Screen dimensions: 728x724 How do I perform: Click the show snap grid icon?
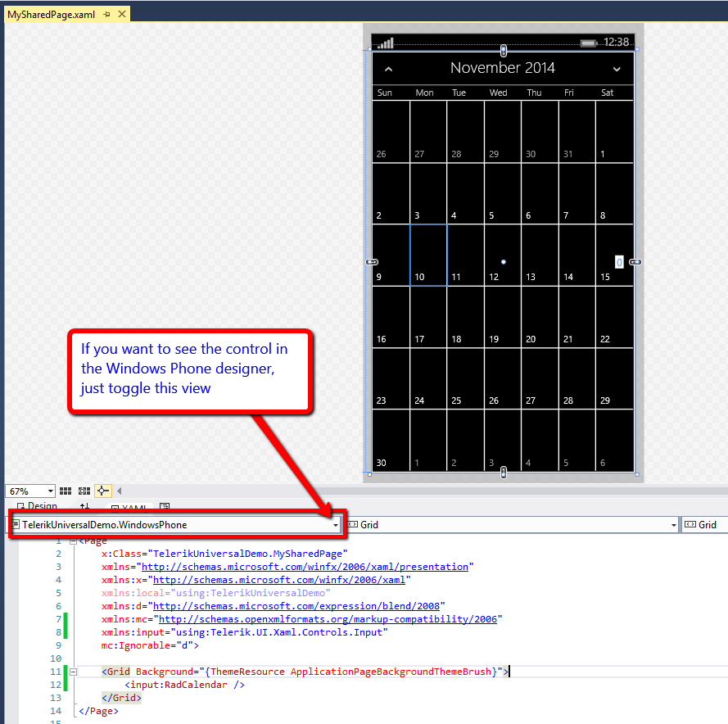click(66, 491)
